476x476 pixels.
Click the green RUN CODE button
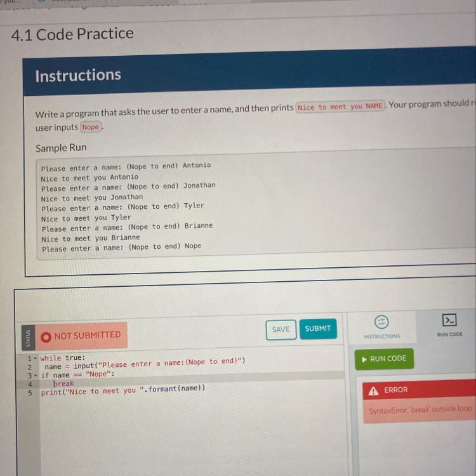click(x=384, y=359)
